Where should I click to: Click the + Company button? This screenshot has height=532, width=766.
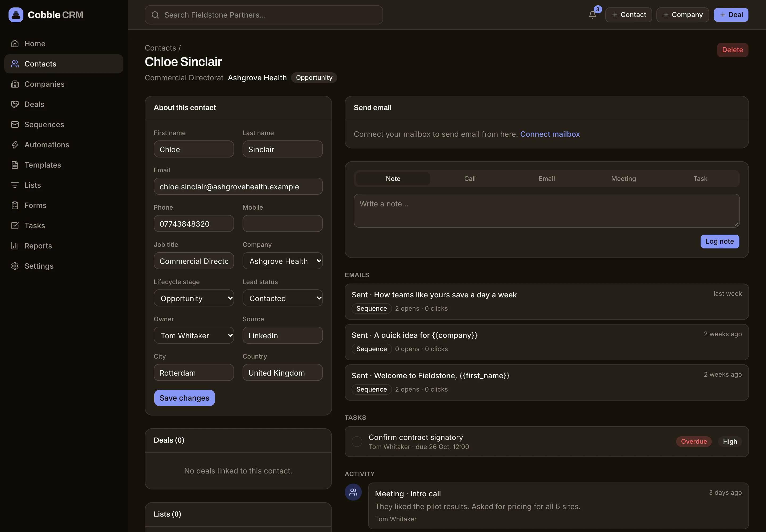coord(682,15)
